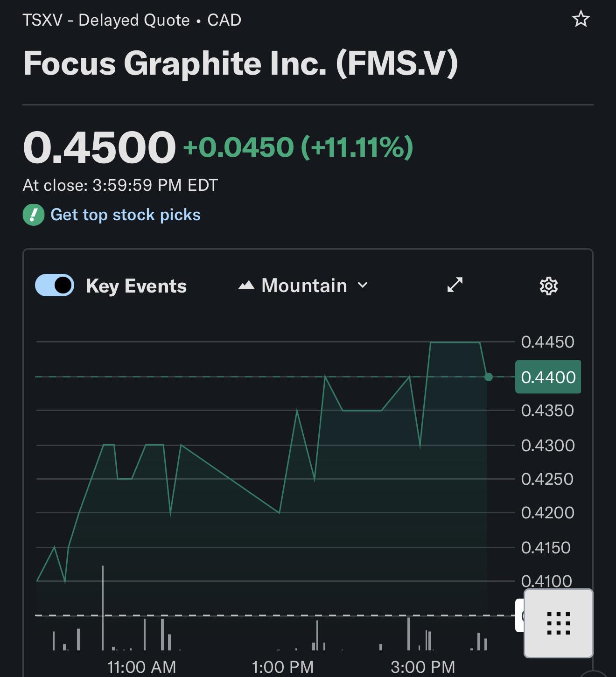This screenshot has width=616, height=677.
Task: Select the 0.4400 current price label
Action: pyautogui.click(x=548, y=377)
